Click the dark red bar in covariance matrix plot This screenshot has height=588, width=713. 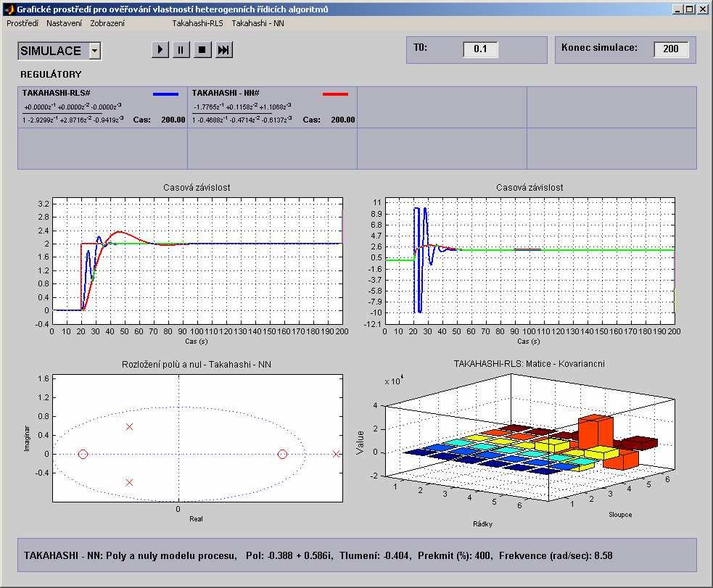[x=639, y=442]
